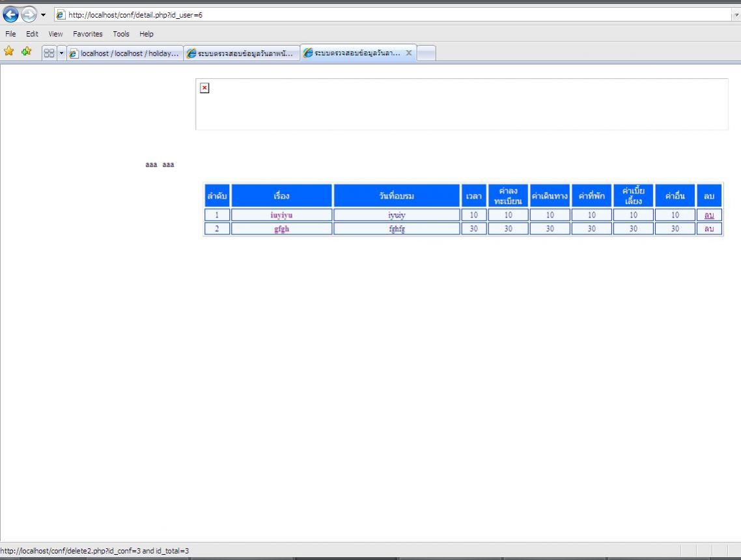Open the Favorites menu
This screenshot has width=741, height=560.
tap(87, 34)
